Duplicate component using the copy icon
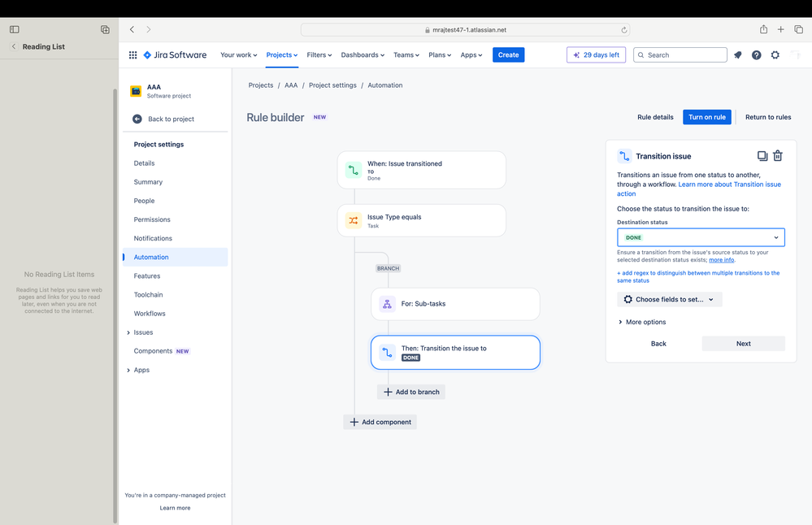This screenshot has width=812, height=525. point(762,156)
